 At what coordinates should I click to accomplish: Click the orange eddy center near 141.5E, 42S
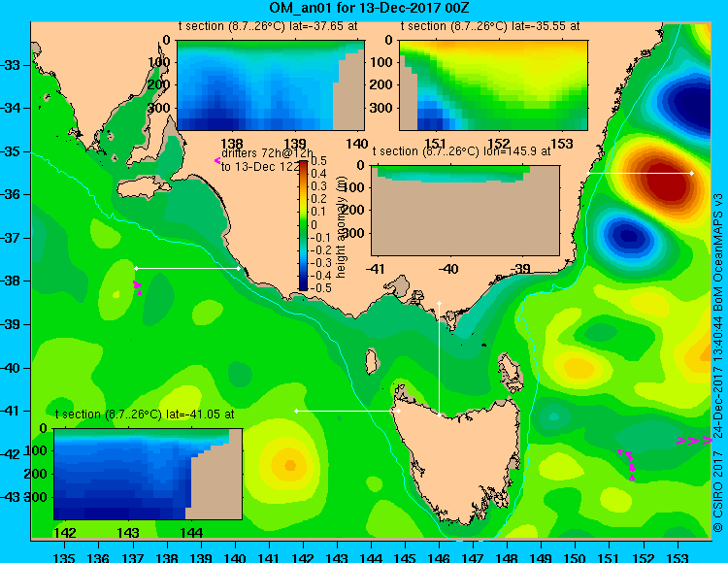pos(290,465)
